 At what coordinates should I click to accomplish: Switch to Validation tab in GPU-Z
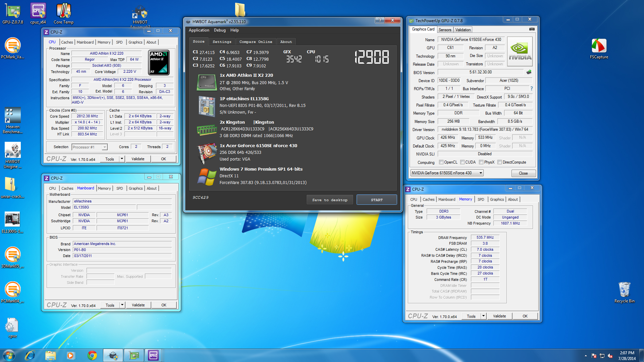[463, 30]
